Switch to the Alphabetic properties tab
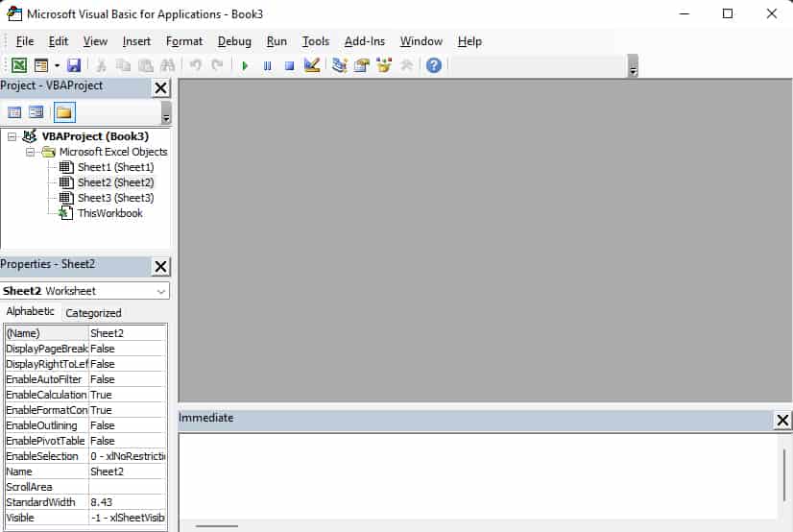793x532 pixels. tap(31, 311)
